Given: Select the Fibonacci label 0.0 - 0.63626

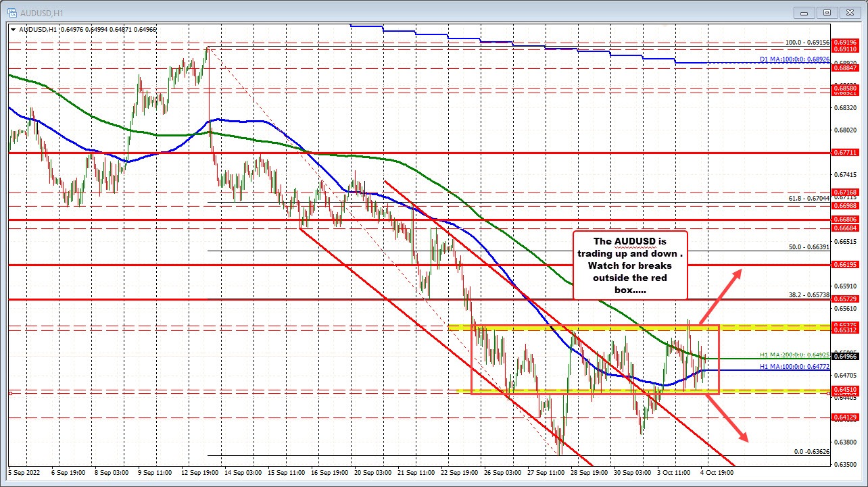Looking at the screenshot, I should click(x=811, y=451).
